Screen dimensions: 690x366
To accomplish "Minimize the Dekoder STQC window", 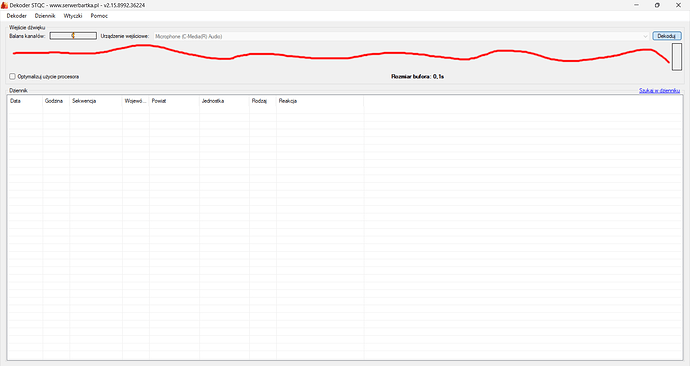I will (636, 5).
